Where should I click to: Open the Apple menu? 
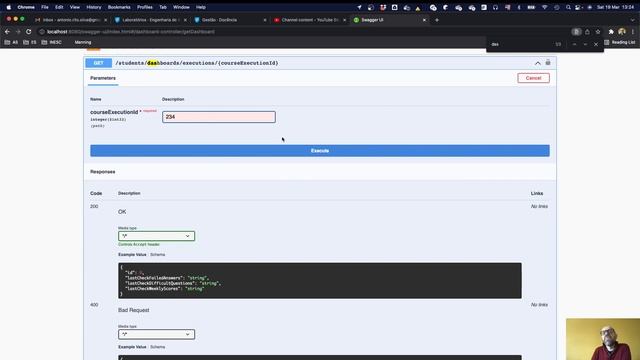click(9, 7)
